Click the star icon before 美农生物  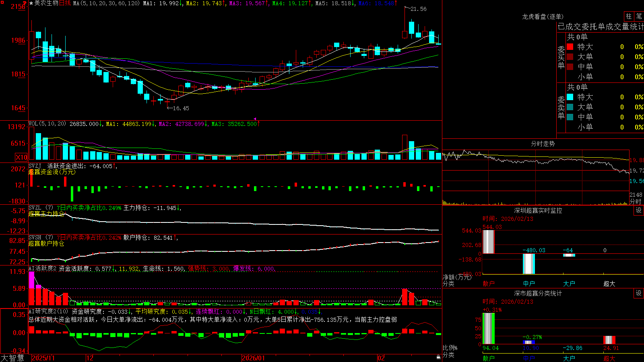point(31,3)
